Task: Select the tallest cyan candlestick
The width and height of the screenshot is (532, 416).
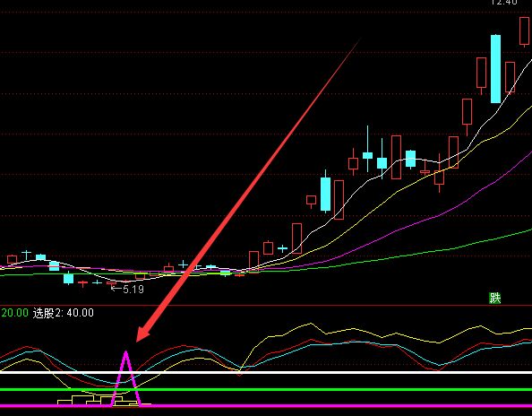Action: click(495, 69)
